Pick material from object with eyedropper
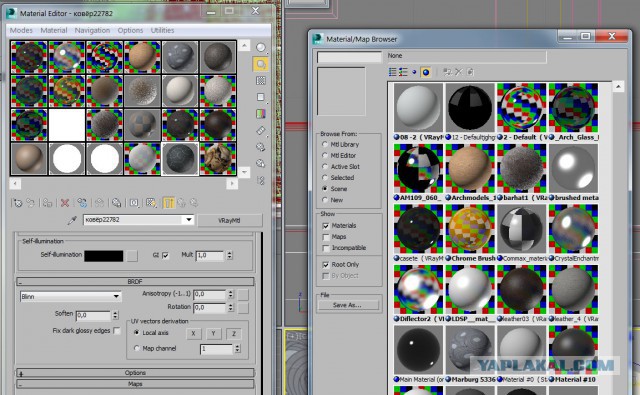 72,220
